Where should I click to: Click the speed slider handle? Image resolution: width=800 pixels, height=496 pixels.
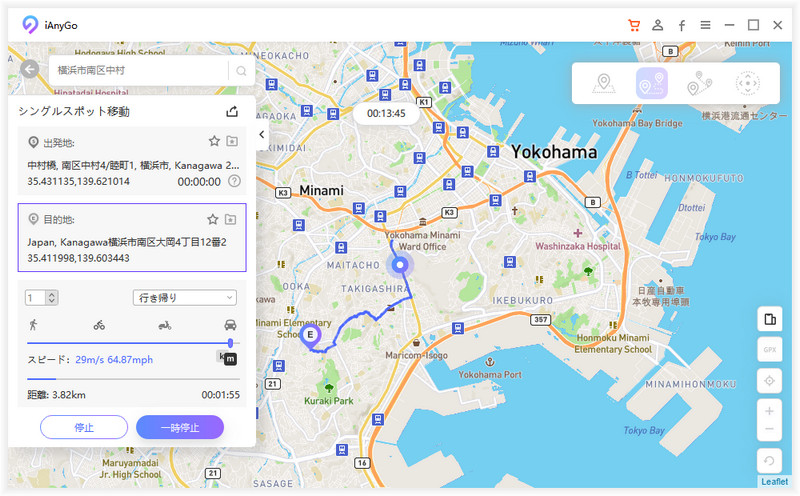click(x=230, y=343)
